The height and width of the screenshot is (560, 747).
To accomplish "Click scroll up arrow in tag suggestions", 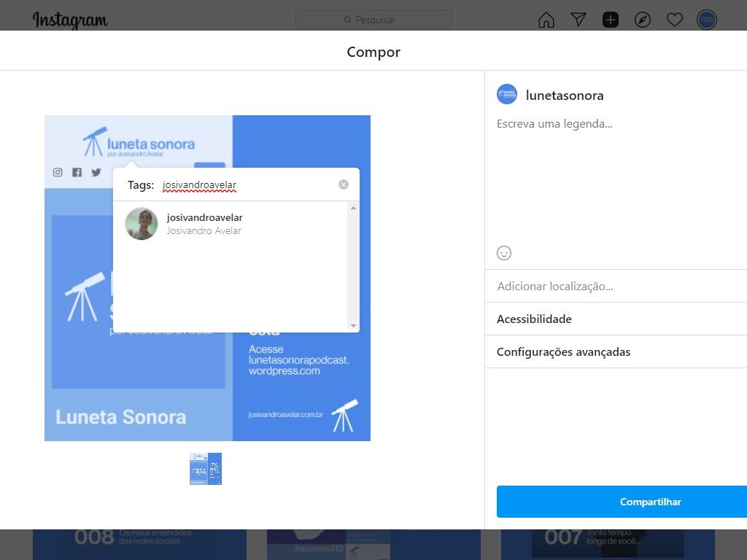I will point(354,208).
